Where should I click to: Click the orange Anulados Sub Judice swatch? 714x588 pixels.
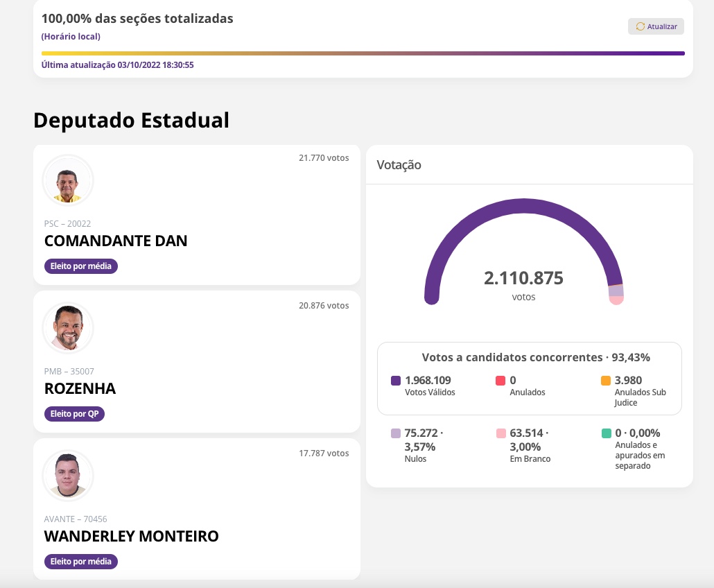tap(606, 381)
